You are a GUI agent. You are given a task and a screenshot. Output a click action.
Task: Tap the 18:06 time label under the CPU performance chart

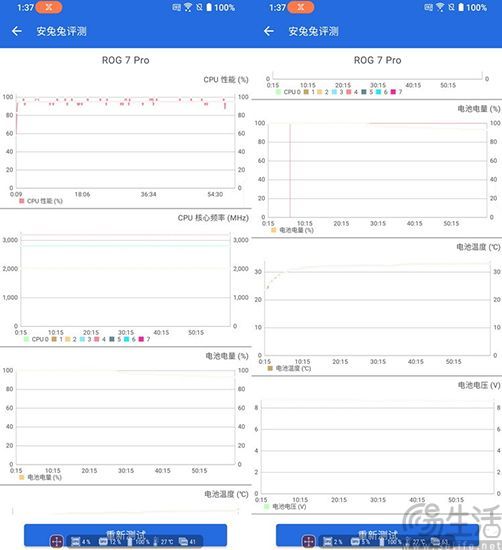(82, 194)
